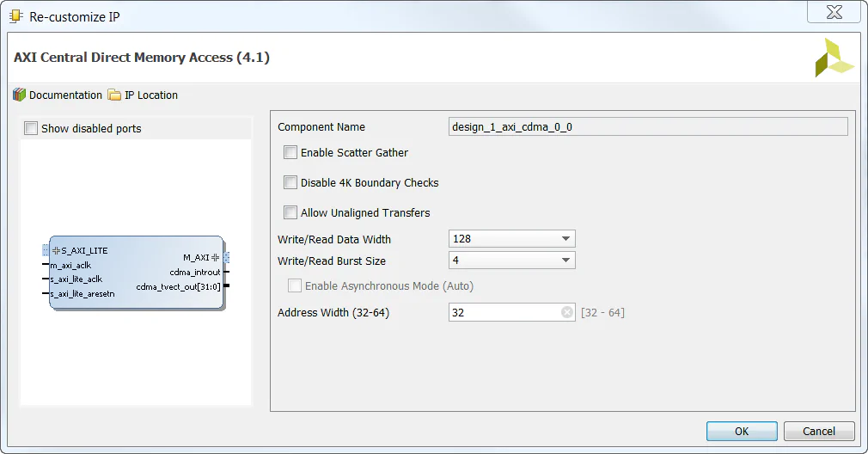Click the Re-customize IP title icon

tap(16, 16)
